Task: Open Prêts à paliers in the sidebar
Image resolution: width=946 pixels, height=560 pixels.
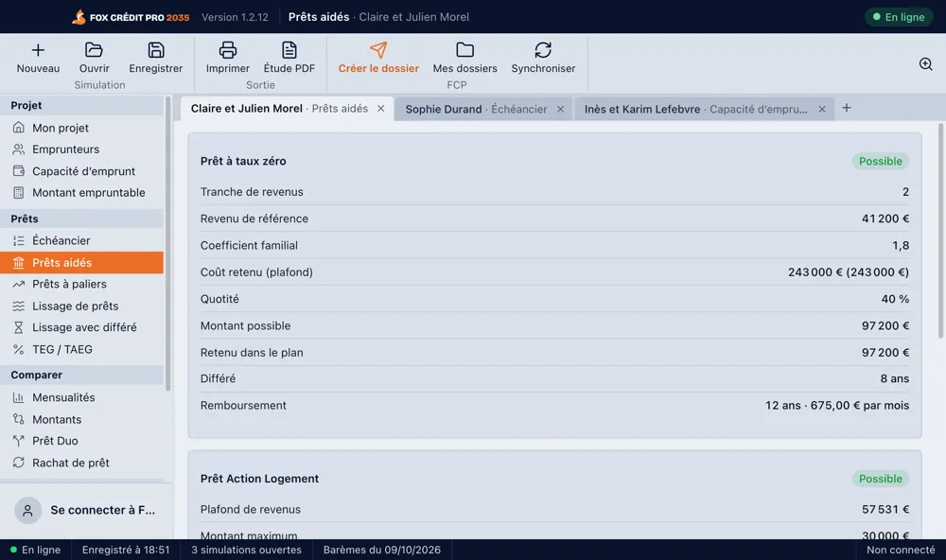Action: tap(82, 284)
